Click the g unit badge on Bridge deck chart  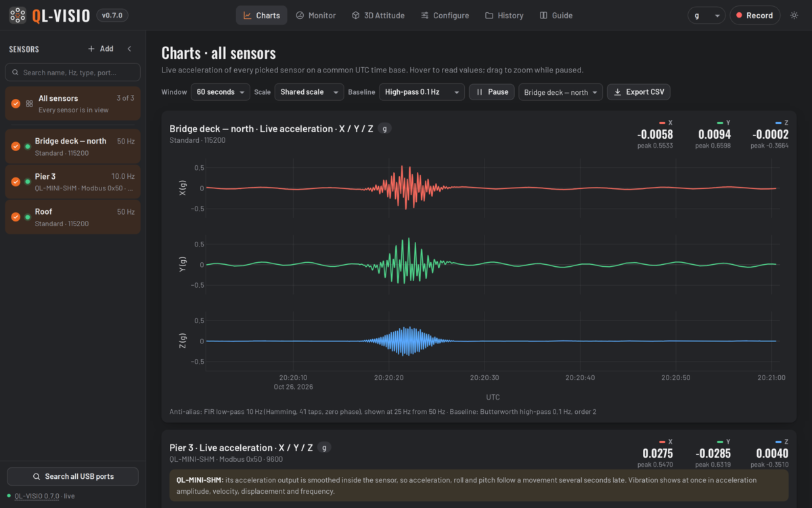pos(384,129)
